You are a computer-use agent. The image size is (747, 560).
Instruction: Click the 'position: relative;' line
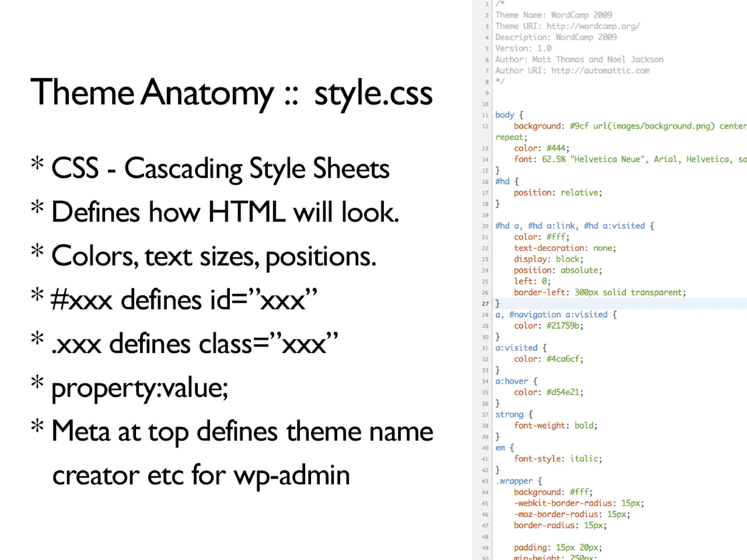point(558,193)
